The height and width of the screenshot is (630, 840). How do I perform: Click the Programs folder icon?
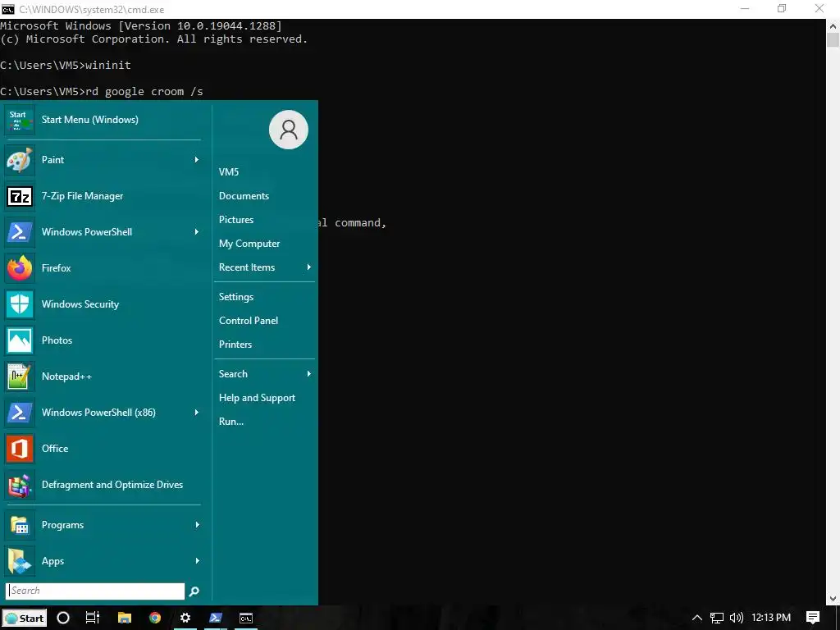20,525
